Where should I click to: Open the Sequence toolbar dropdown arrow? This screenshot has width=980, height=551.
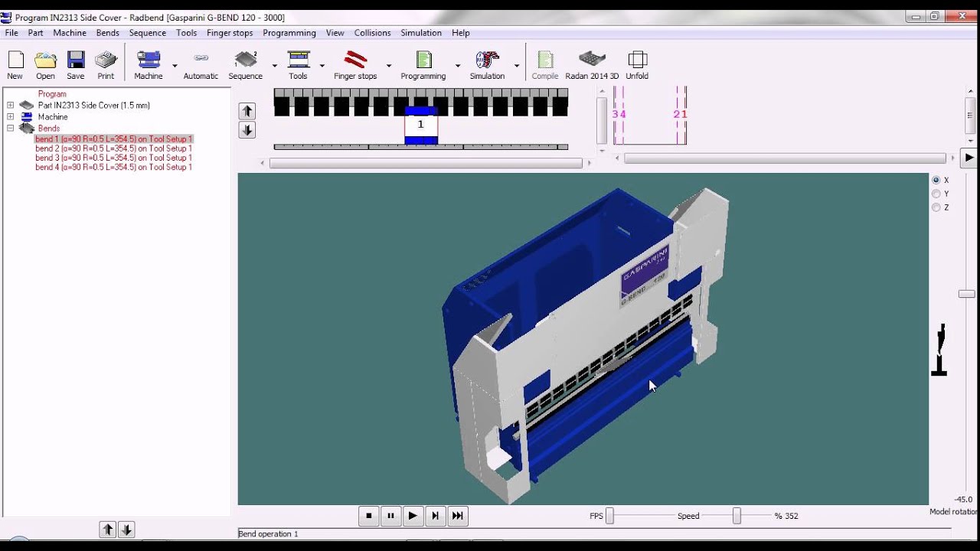coord(274,66)
